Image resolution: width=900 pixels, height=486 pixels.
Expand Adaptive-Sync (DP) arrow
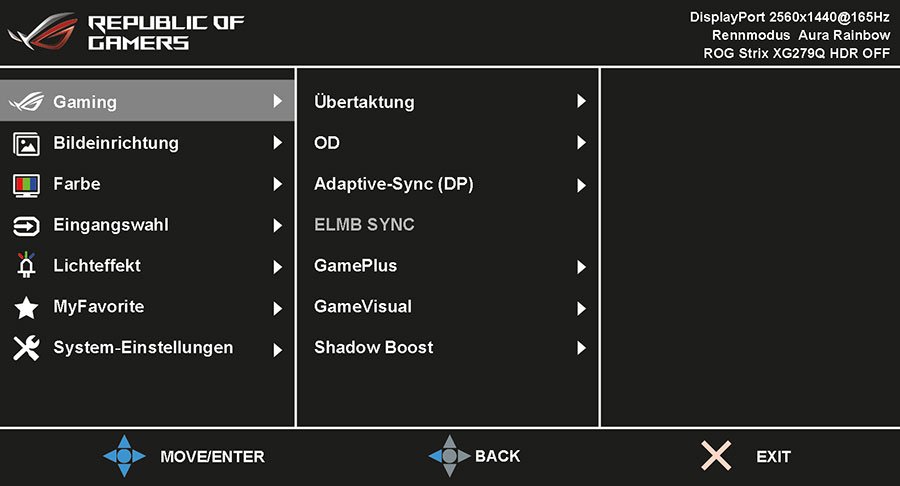(x=581, y=185)
